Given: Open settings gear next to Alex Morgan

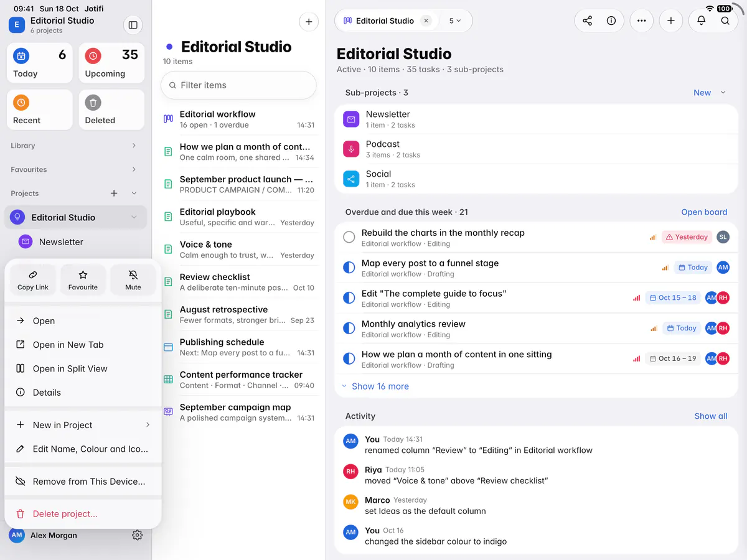Looking at the screenshot, I should (138, 535).
